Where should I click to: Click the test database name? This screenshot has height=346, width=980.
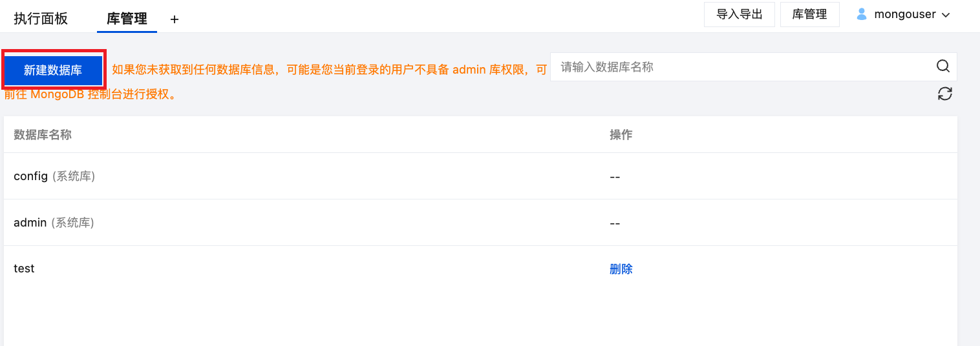point(24,269)
